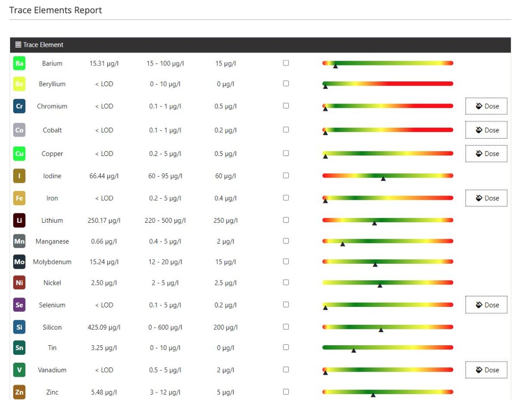Screen dimensions: 532x409
Task: Select the Sn badge for Tin
Action: [19, 348]
